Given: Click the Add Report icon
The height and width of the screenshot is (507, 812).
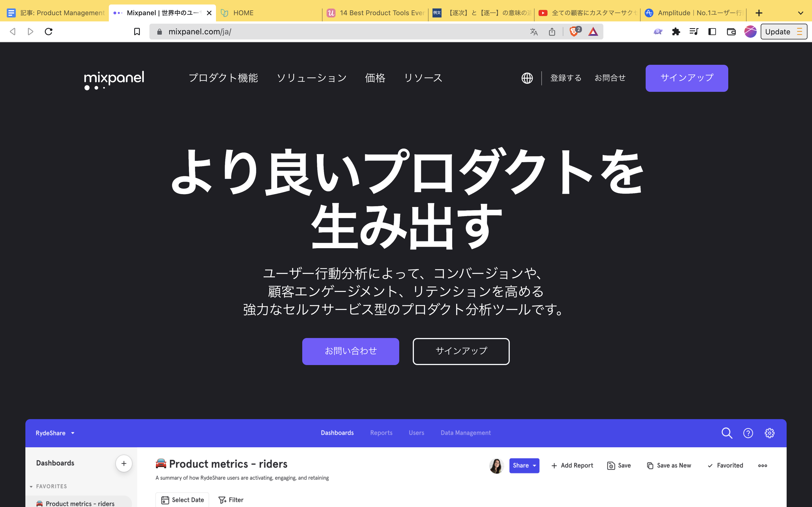Looking at the screenshot, I should pyautogui.click(x=572, y=465).
